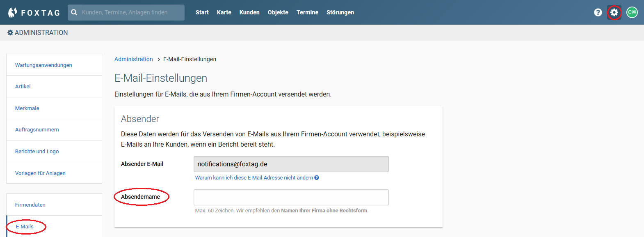Click the Administration breadcrumb link

(134, 59)
